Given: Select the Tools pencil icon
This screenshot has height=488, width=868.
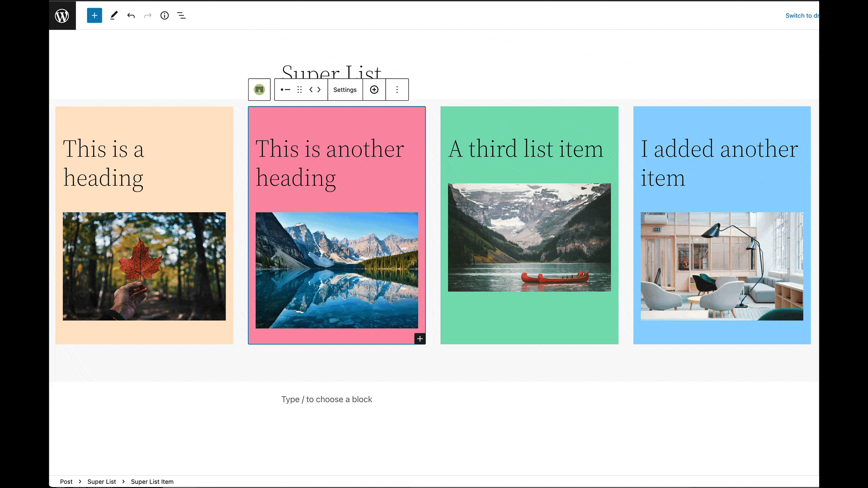Looking at the screenshot, I should (114, 15).
